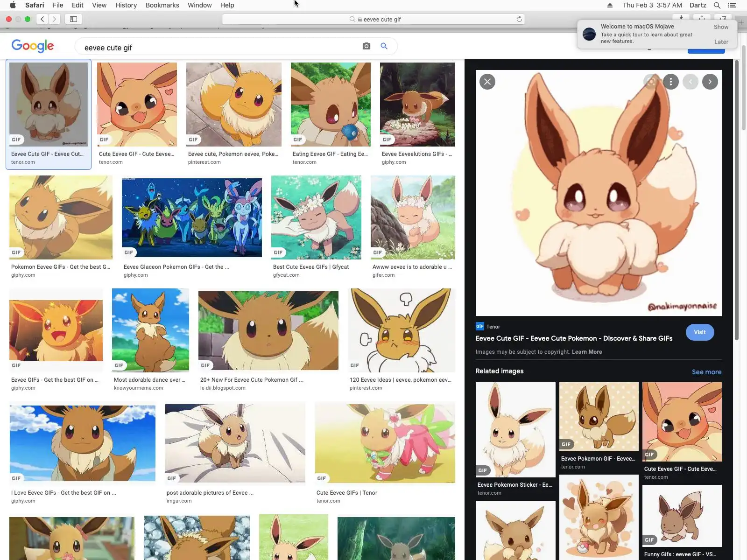The height and width of the screenshot is (560, 747).
Task: Open Cute Eevee GIF tenor.com result
Action: (x=137, y=105)
